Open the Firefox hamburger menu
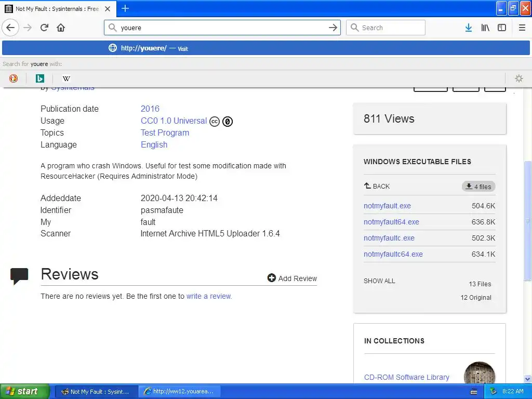Screen dimensions: 532x399 (522, 28)
